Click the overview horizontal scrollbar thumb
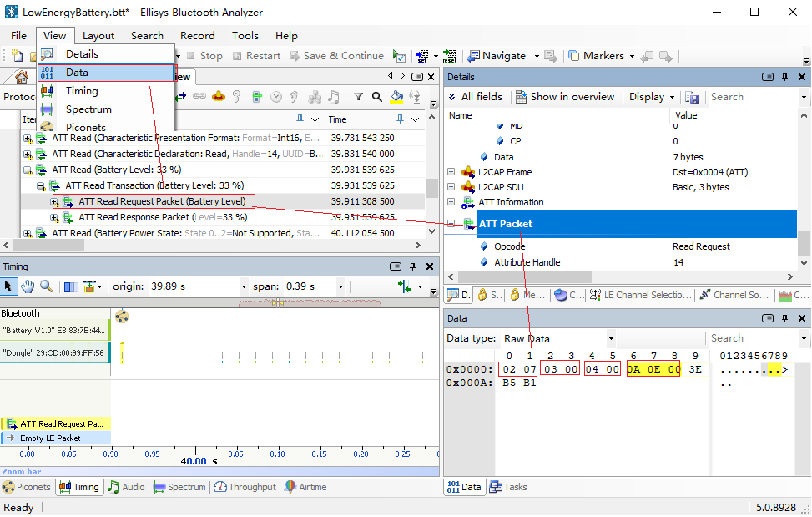812x517 pixels. pyautogui.click(x=48, y=245)
